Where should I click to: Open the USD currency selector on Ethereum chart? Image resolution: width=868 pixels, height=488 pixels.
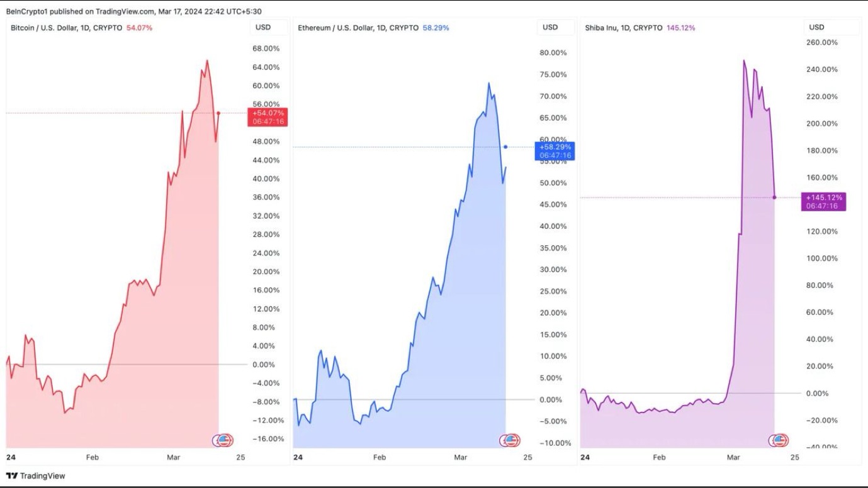(x=550, y=27)
